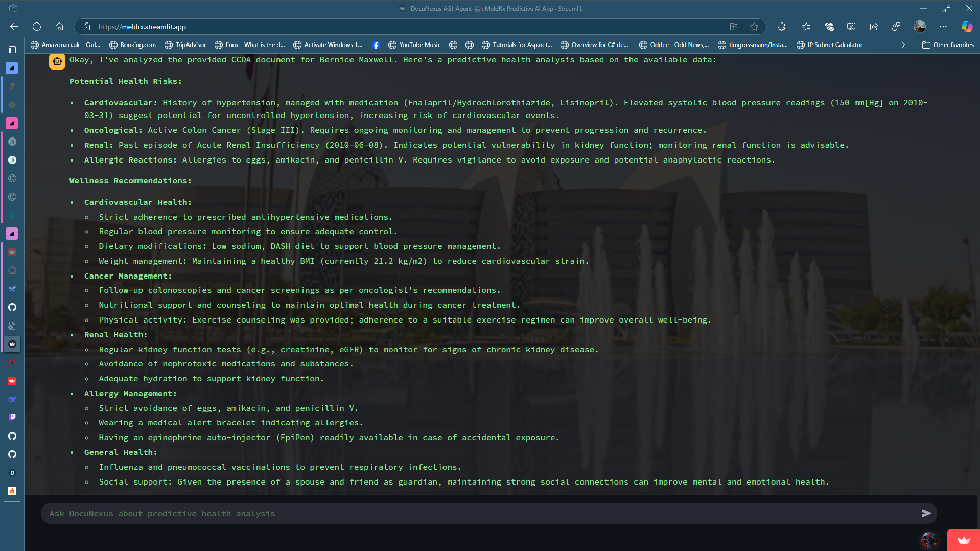Open the Amazon.co.uk bookmark
This screenshot has height=551, width=980.
point(65,45)
